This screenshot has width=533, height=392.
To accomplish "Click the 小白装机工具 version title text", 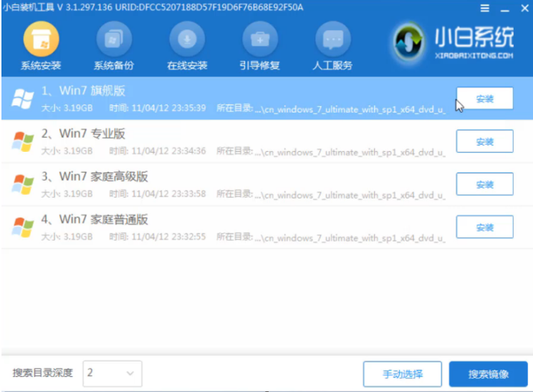I will tap(153, 7).
